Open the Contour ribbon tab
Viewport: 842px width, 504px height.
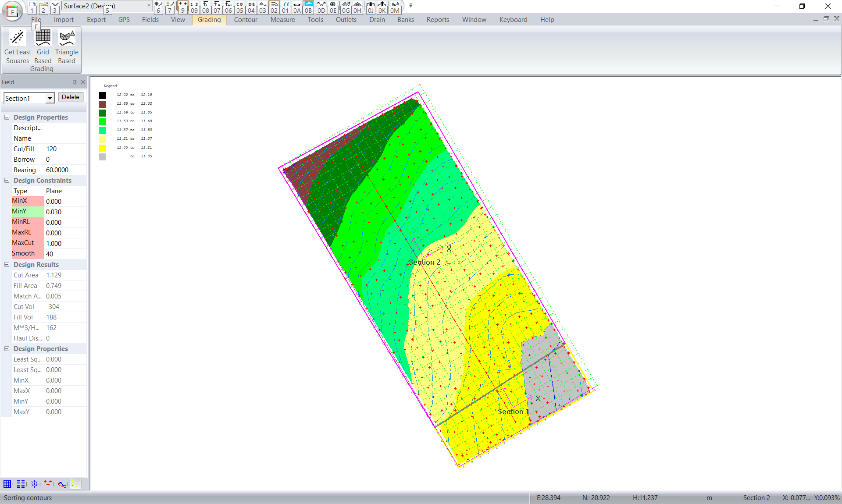point(245,20)
